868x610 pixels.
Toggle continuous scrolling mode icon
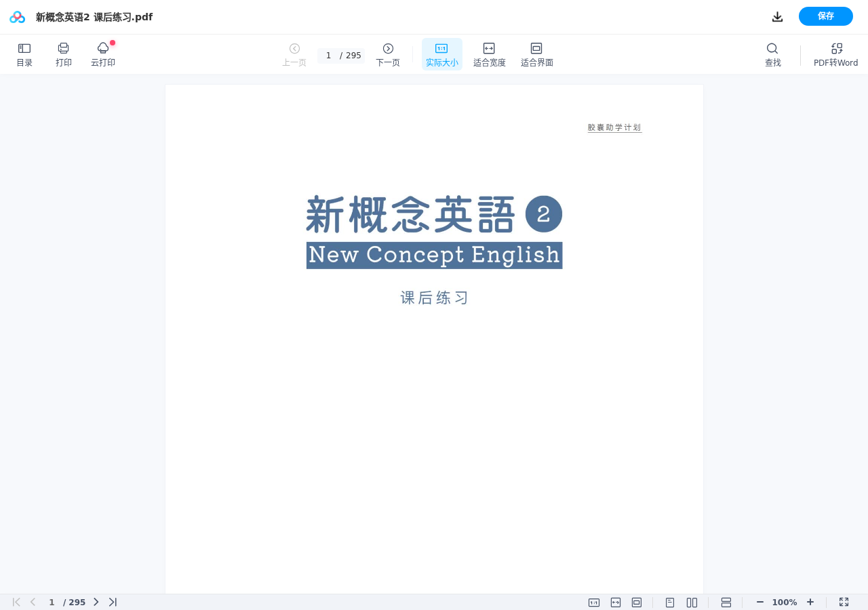(726, 602)
